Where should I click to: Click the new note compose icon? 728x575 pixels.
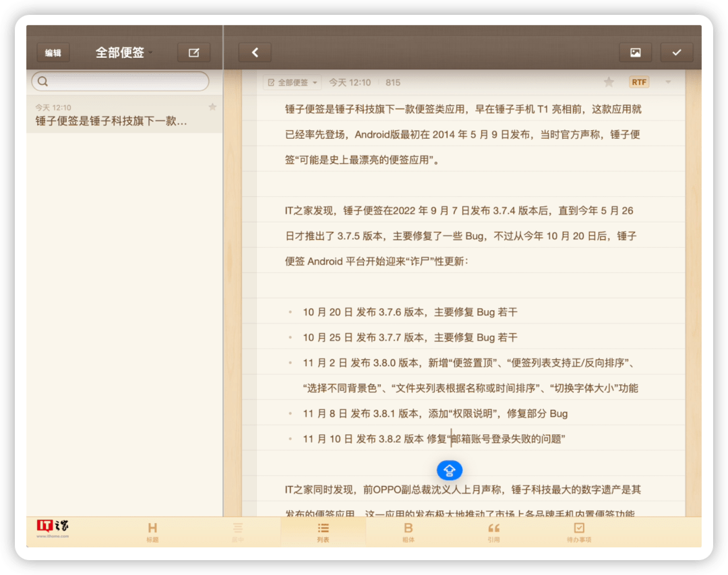(x=193, y=53)
